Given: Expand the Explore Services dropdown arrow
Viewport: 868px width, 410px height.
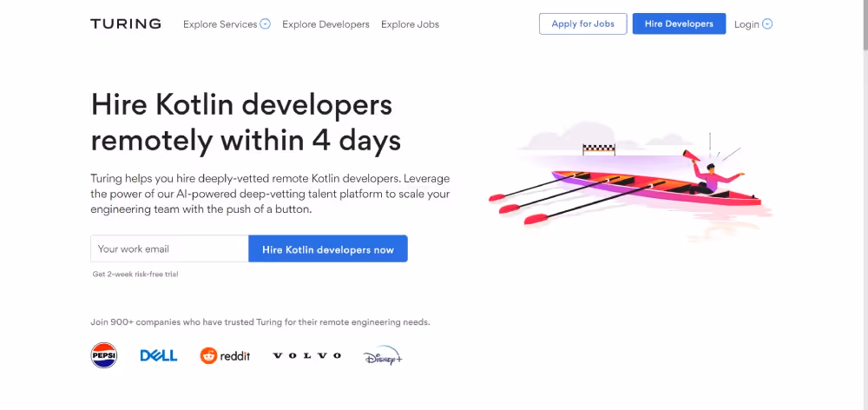Looking at the screenshot, I should (x=265, y=23).
